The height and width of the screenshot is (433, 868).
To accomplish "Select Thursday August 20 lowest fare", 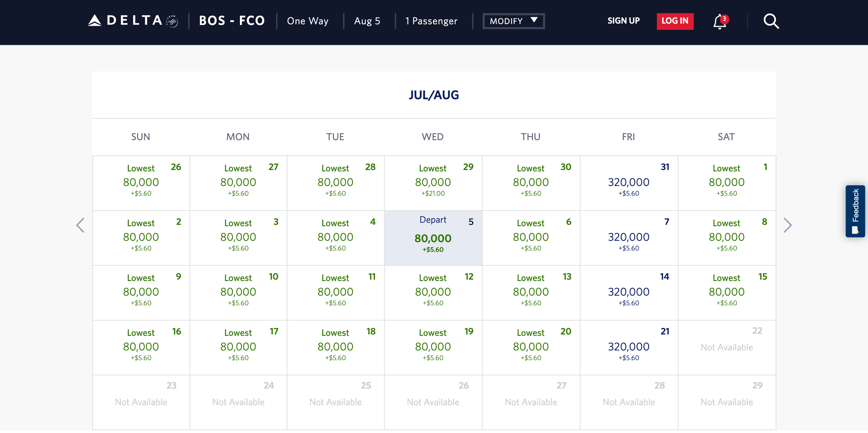I will click(531, 348).
